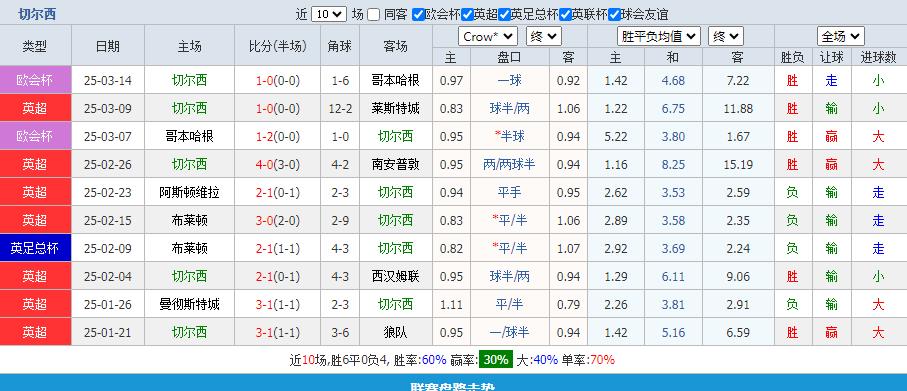907x391 pixels.
Task: Click the handicap 平手
Action: click(510, 192)
